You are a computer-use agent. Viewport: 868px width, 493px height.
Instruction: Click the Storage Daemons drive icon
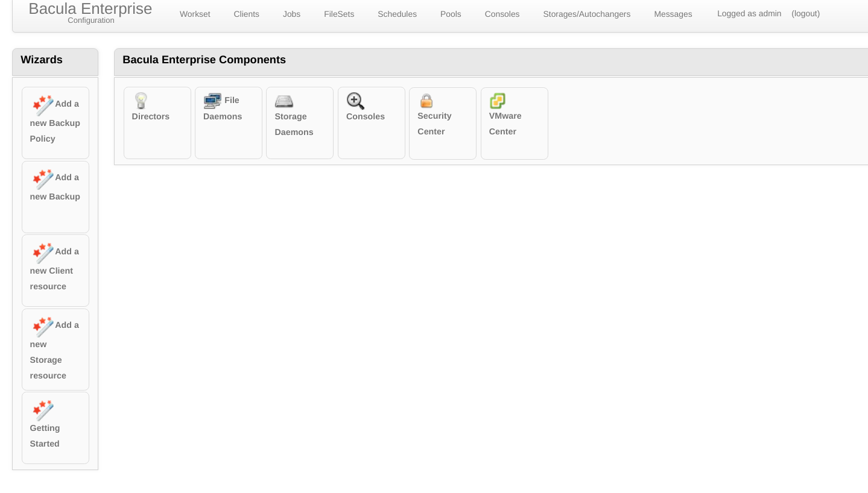point(284,101)
